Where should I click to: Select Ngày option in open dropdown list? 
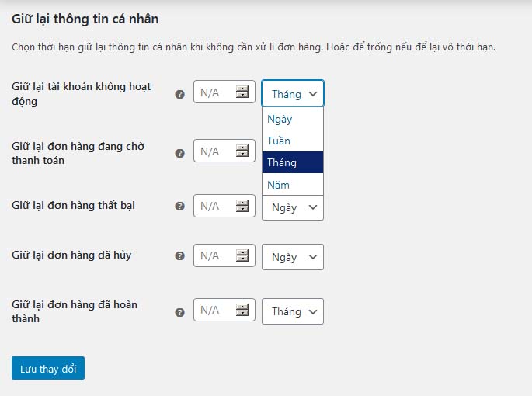coord(293,119)
